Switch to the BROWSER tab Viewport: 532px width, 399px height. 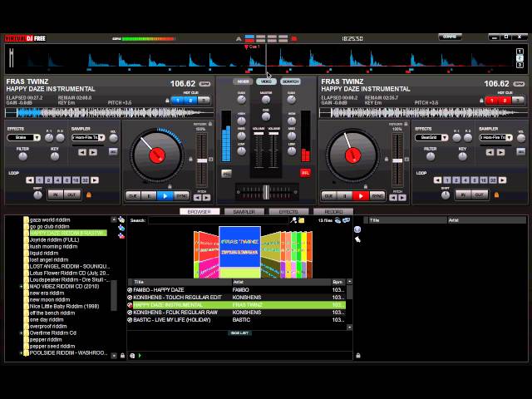(199, 211)
